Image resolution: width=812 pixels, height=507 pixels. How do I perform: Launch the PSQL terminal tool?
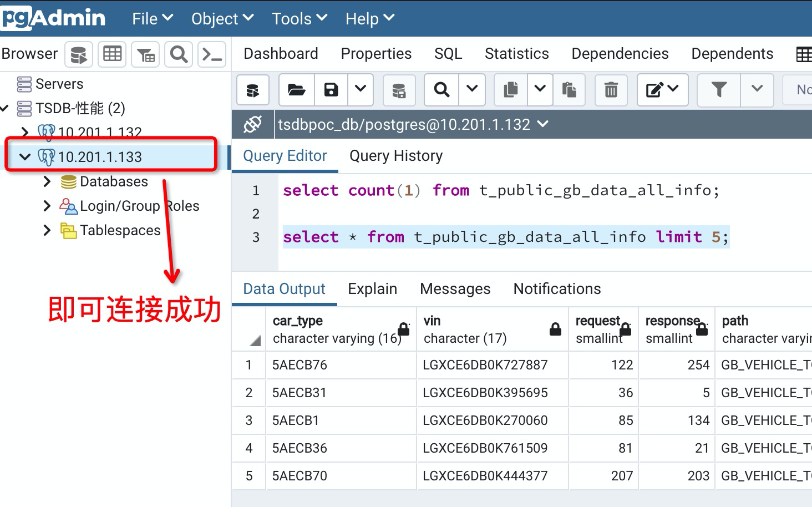point(211,54)
